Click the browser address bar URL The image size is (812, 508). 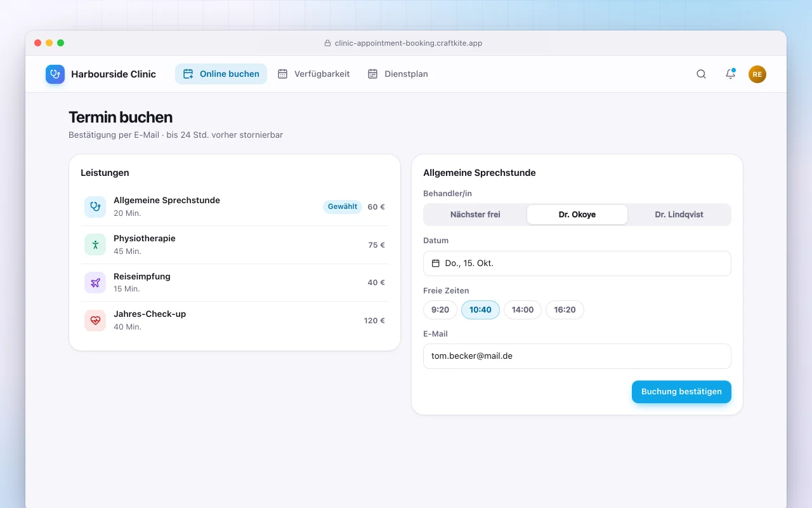(409, 43)
